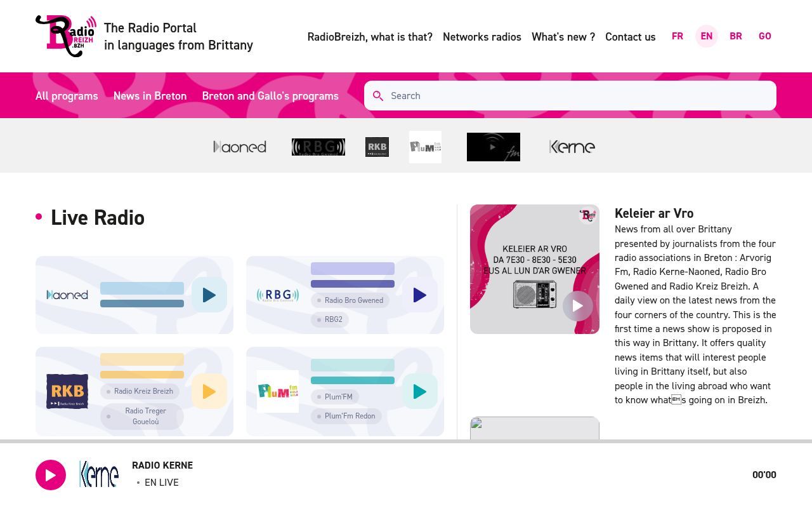Open News in Breton
Viewport: 812px width, 508px height.
coord(150,96)
